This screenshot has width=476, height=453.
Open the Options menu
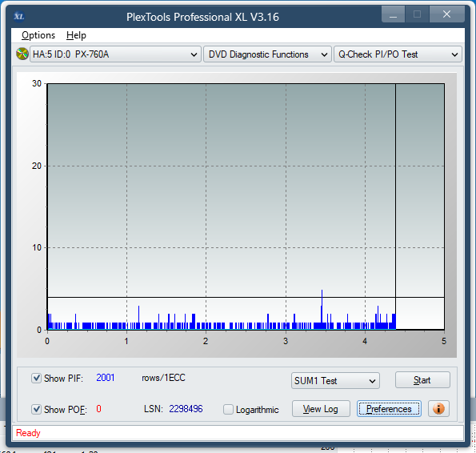[38, 35]
